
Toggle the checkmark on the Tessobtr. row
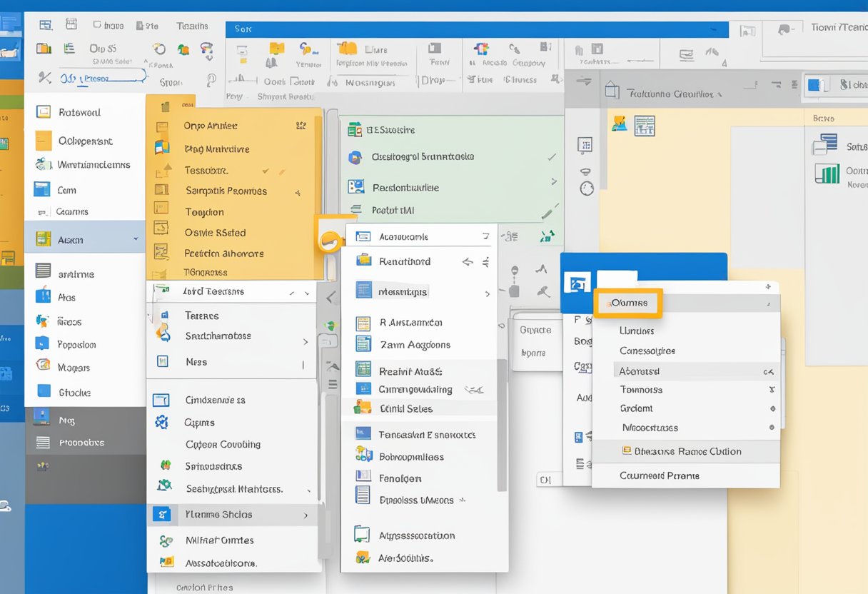click(266, 171)
